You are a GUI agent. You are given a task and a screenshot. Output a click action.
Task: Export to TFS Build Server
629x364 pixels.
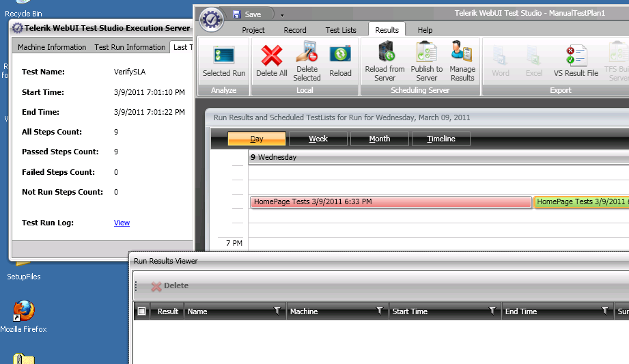click(617, 61)
